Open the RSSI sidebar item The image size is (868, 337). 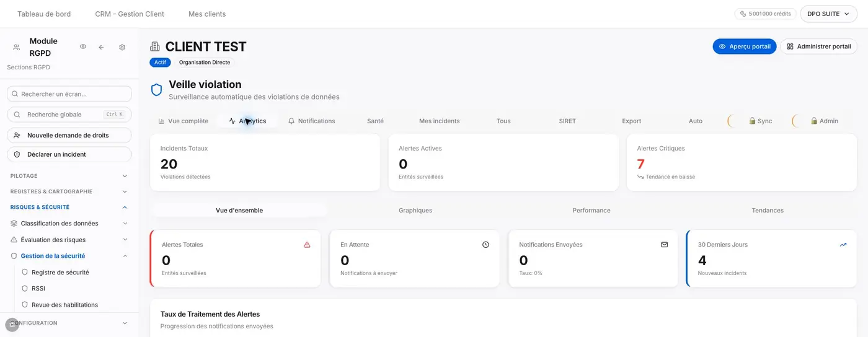point(38,288)
